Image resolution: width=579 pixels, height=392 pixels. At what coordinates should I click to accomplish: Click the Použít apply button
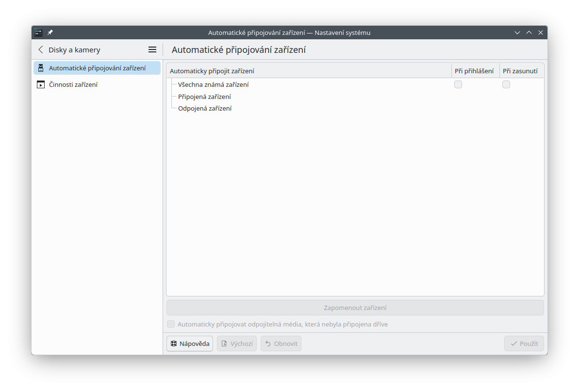coord(524,343)
